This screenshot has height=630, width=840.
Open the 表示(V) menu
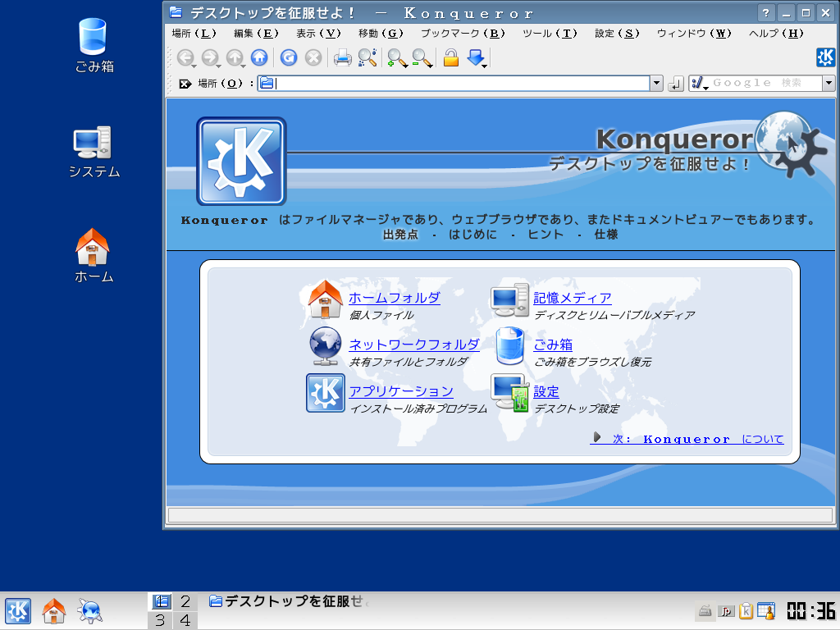(x=319, y=33)
